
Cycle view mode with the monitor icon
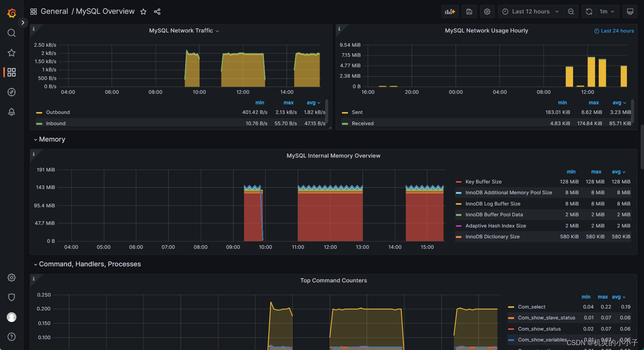[630, 12]
